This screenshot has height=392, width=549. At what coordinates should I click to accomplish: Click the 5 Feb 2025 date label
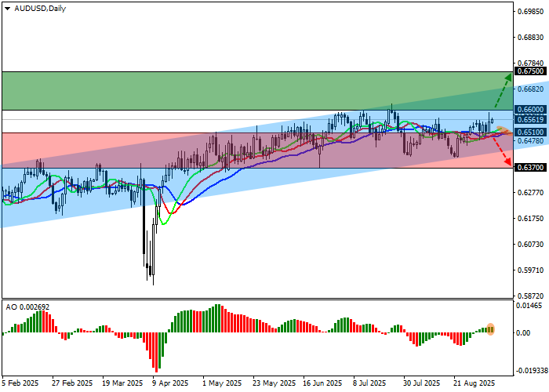[20, 383]
